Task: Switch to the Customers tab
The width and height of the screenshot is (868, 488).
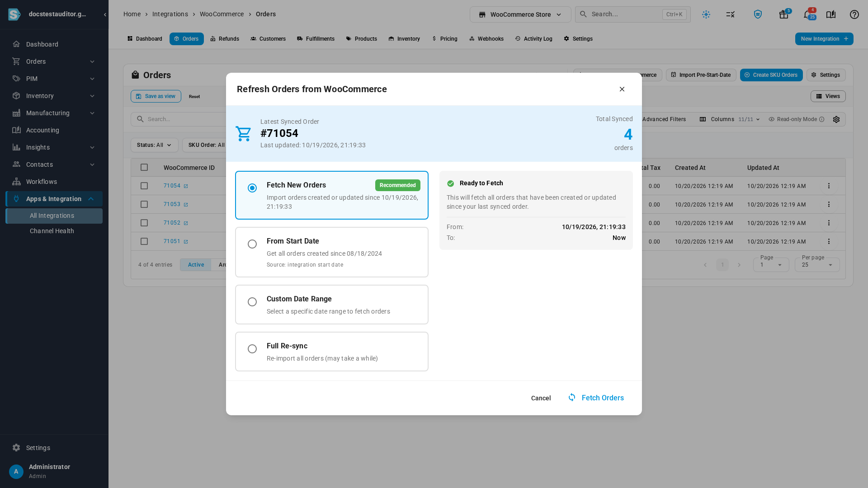Action: point(268,39)
